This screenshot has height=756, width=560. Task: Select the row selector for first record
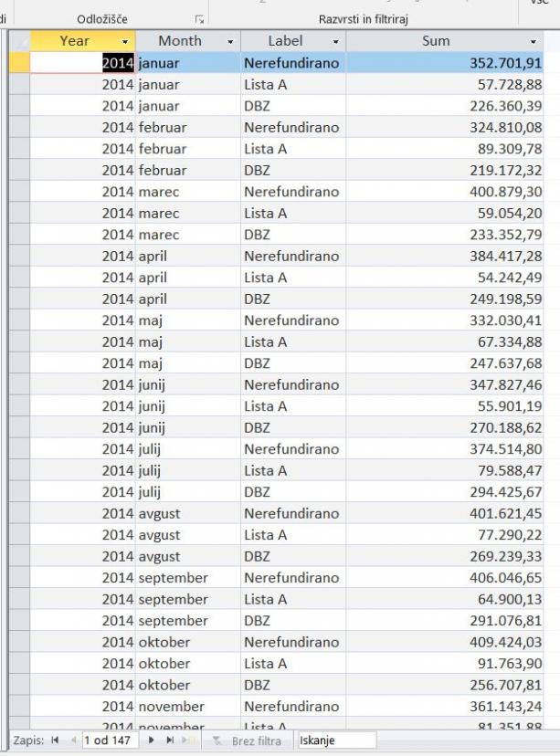19,63
